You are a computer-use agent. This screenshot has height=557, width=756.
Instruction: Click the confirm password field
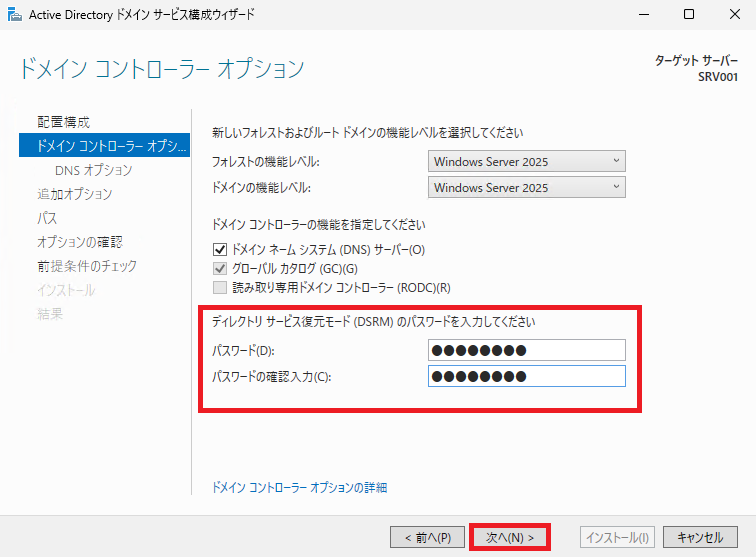tap(526, 376)
